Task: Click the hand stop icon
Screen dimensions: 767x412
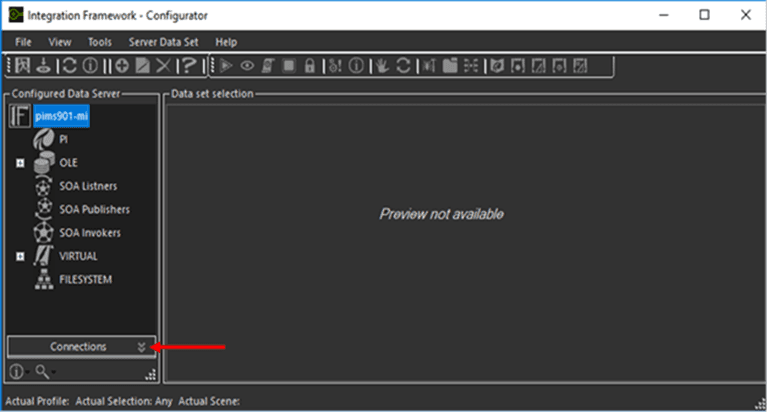Action: click(382, 66)
